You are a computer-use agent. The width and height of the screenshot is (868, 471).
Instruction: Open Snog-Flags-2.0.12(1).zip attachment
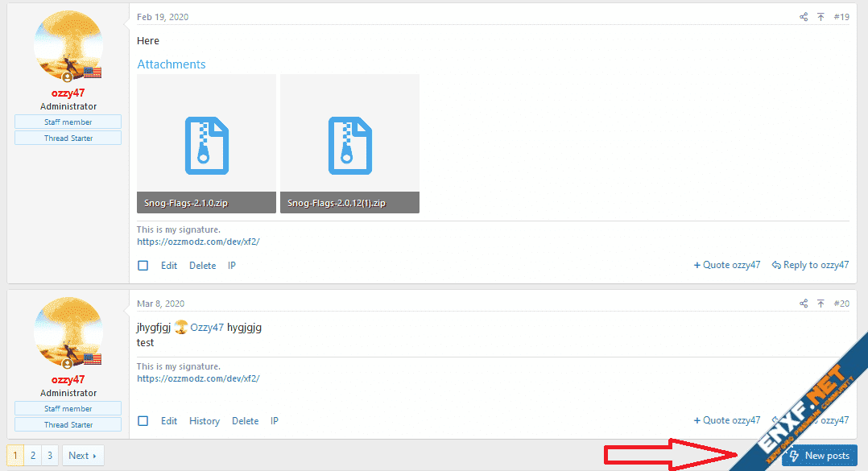coord(349,144)
